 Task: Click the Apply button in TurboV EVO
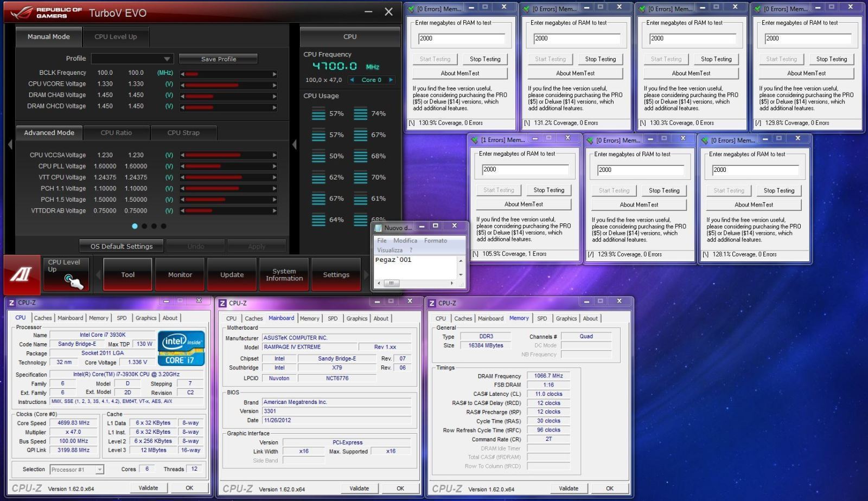click(257, 246)
